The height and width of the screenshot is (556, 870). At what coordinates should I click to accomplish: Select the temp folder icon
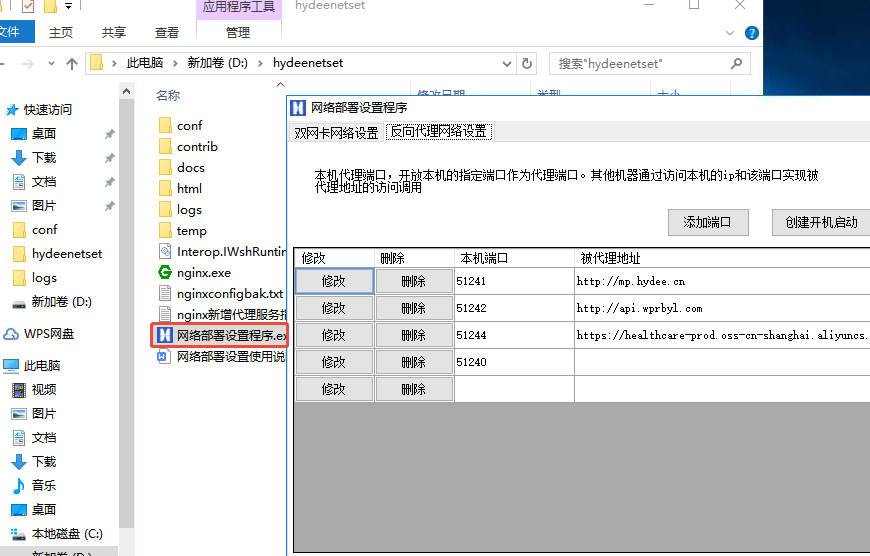click(x=165, y=231)
